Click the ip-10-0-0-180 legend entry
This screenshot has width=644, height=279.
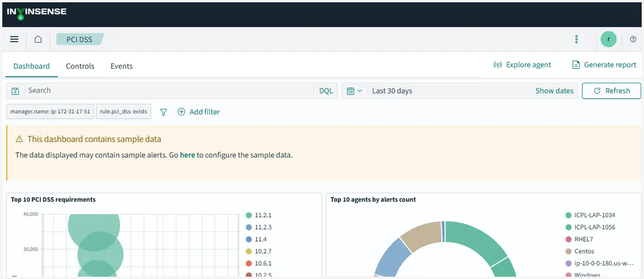(x=600, y=263)
